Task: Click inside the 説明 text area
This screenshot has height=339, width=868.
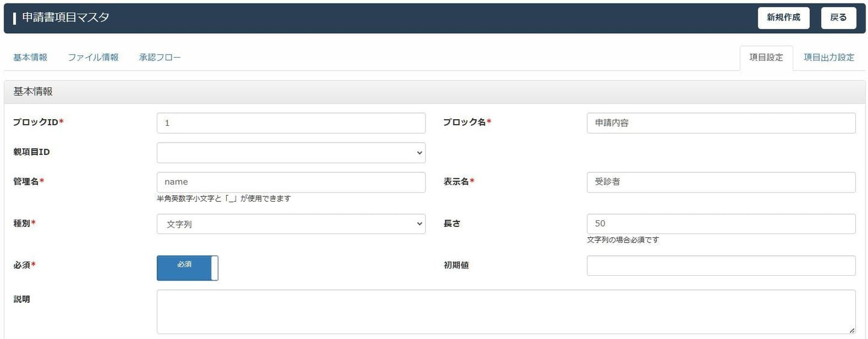Action: click(505, 311)
